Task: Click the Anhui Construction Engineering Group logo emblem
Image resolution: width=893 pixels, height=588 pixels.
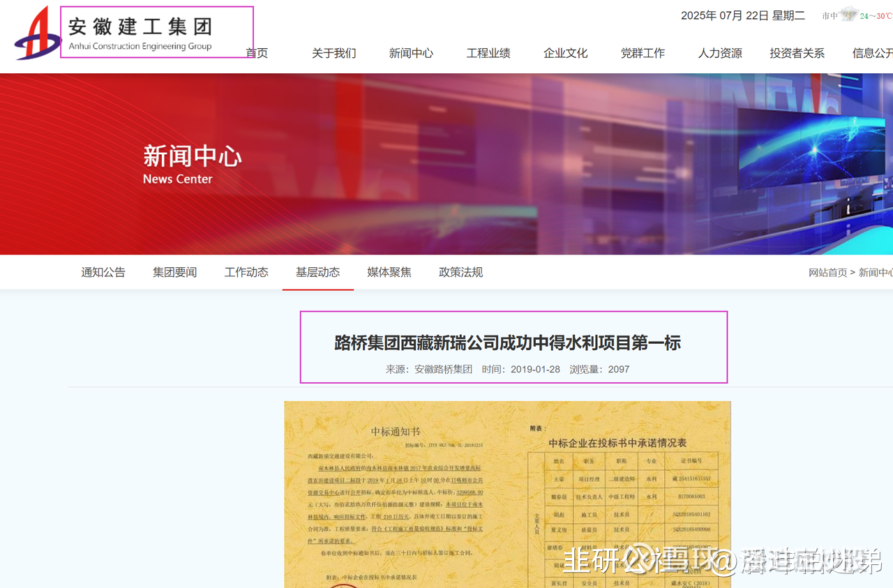Action: tap(38, 33)
